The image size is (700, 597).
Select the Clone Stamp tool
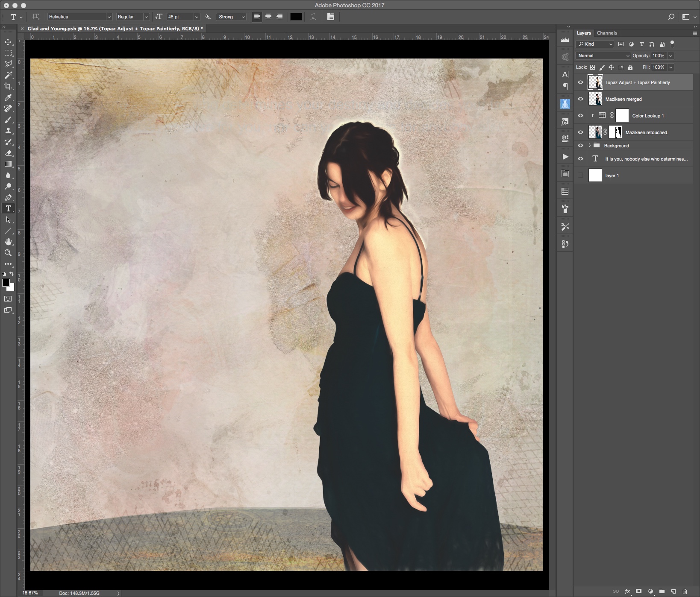(x=8, y=131)
